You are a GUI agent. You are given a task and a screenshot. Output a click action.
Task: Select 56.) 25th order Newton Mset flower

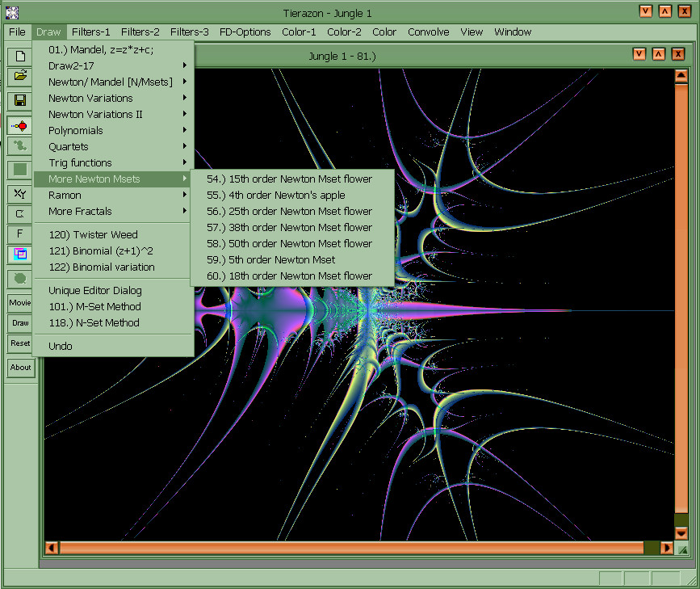click(292, 211)
